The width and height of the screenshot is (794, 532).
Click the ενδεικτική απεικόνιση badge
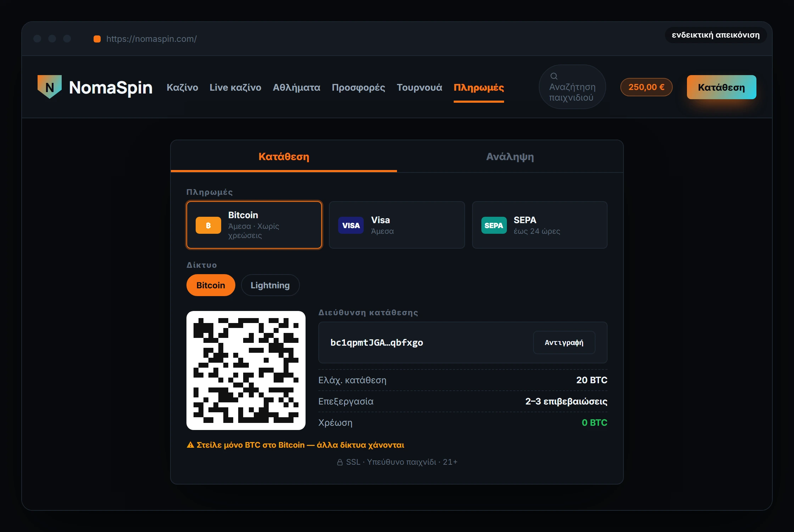[x=716, y=35]
